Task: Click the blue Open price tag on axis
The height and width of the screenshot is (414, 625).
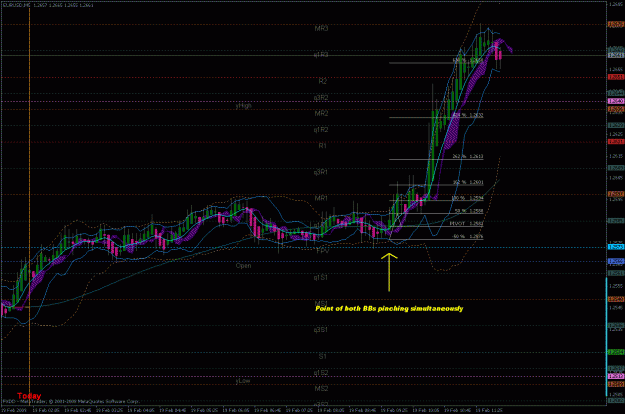Action: pyautogui.click(x=616, y=262)
